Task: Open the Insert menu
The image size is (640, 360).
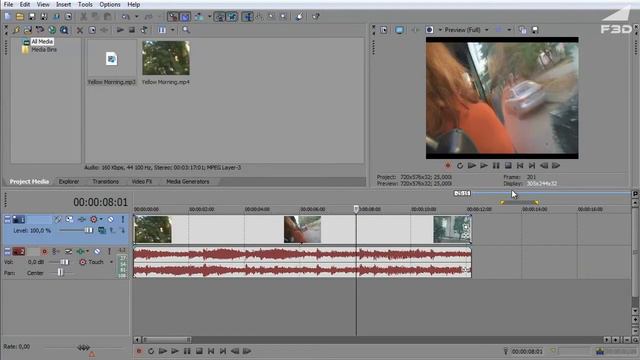Action: [x=63, y=4]
